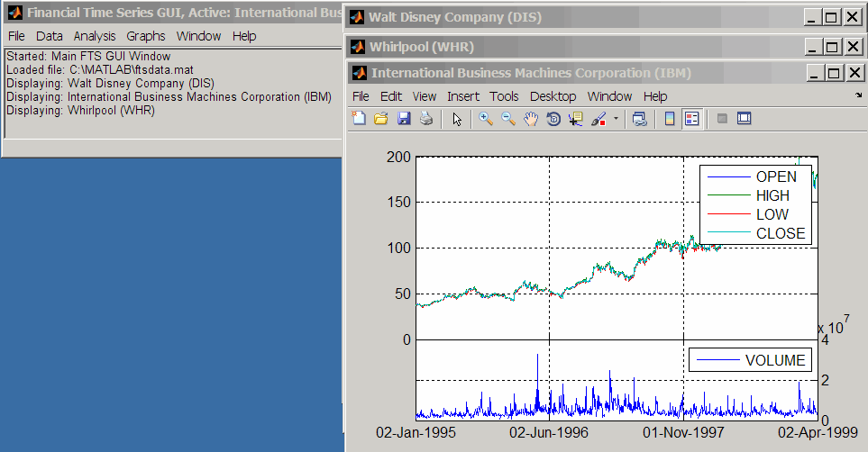The width and height of the screenshot is (868, 452).
Task: Open the Edit menu in IBM figure window
Action: pos(391,96)
